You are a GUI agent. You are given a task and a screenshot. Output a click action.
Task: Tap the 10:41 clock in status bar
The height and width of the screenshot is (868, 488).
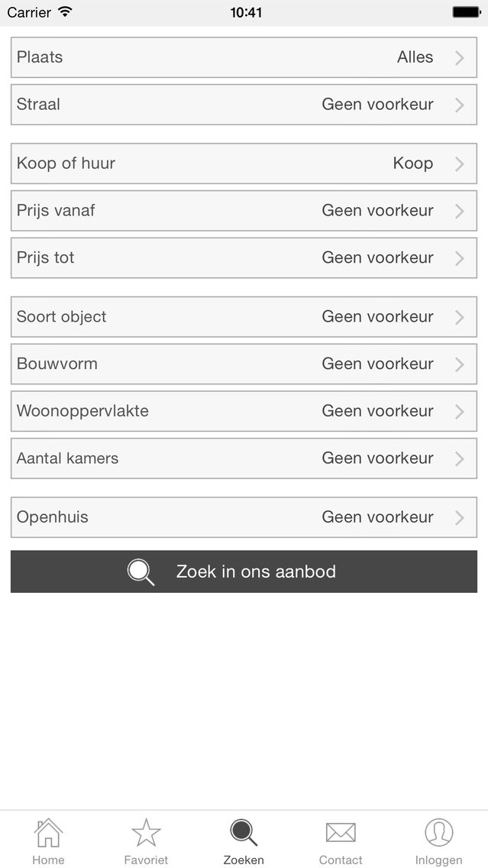246,12
